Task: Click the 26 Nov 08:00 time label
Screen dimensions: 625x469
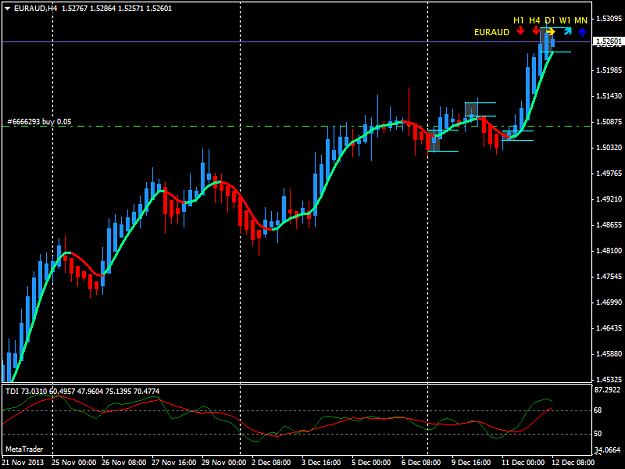Action: (124, 463)
